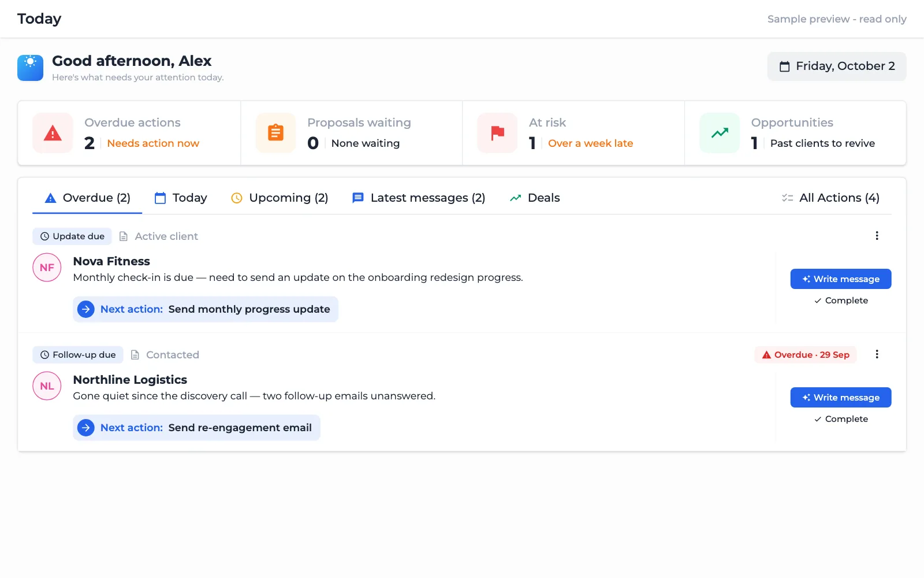Viewport: 924px width, 578px height.
Task: Click the 'Active client' status label
Action: [x=166, y=236]
